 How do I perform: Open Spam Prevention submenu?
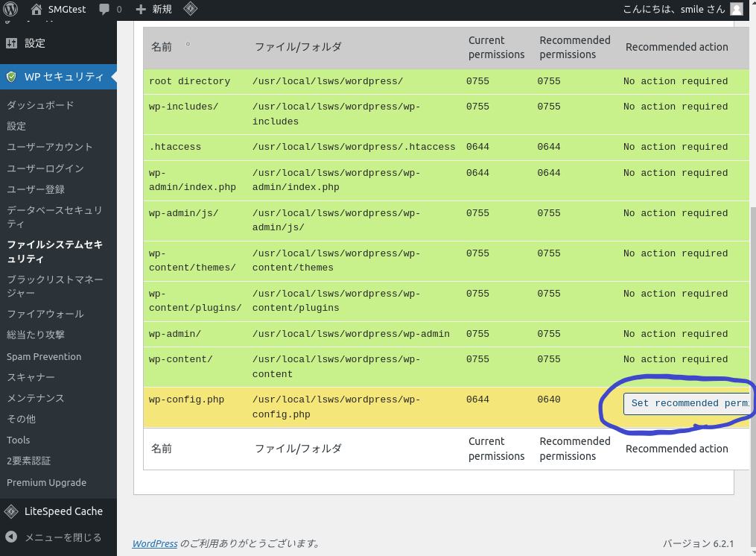coord(44,357)
